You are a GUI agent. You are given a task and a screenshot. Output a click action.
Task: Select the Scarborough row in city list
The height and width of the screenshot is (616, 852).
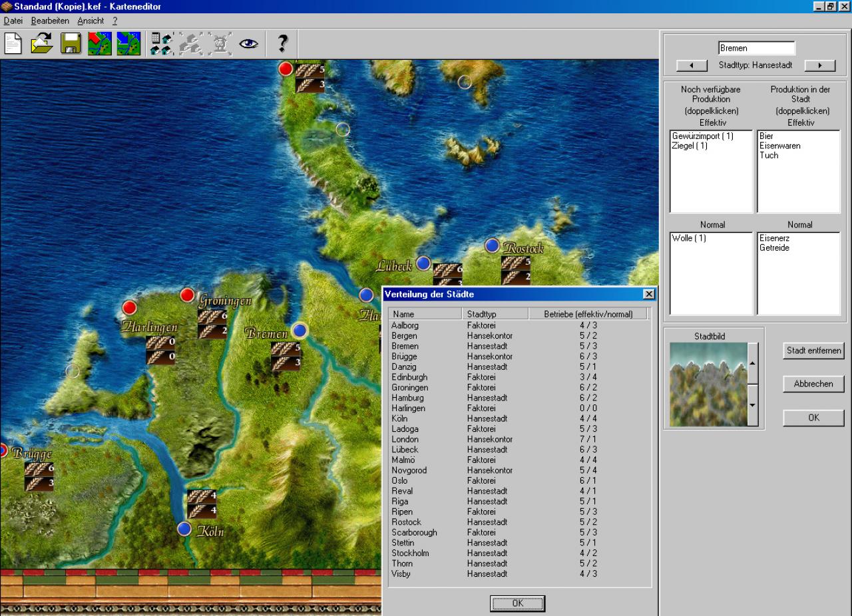(519, 532)
